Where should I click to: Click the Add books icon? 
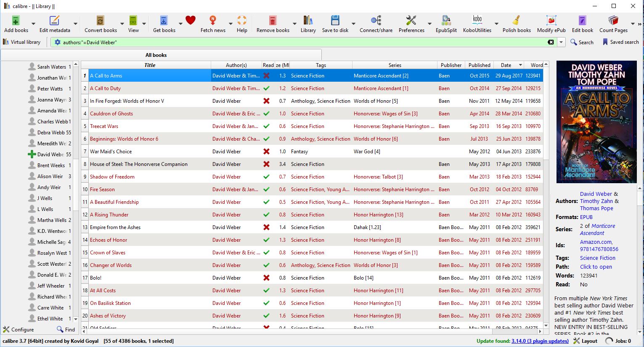click(x=16, y=21)
